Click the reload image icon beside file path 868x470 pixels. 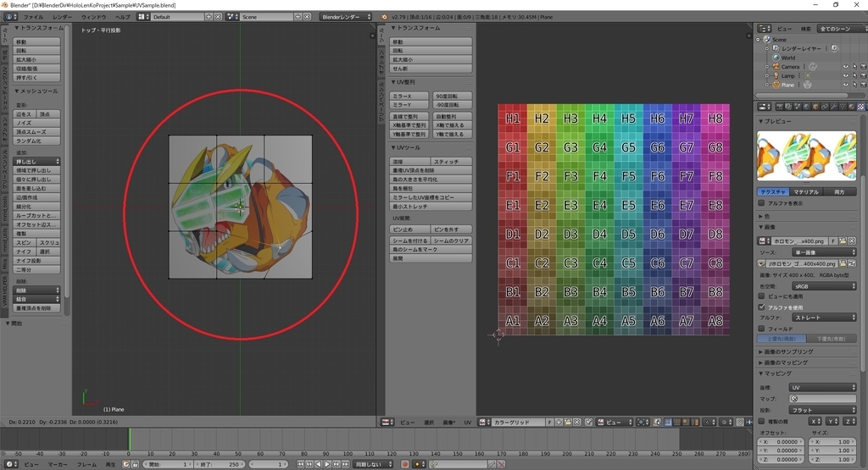tap(851, 264)
